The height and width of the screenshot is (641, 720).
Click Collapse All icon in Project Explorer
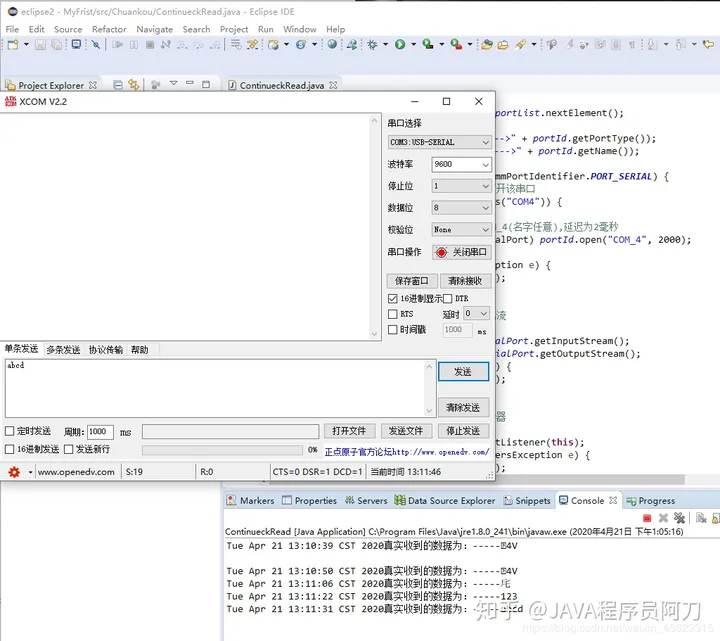[118, 85]
